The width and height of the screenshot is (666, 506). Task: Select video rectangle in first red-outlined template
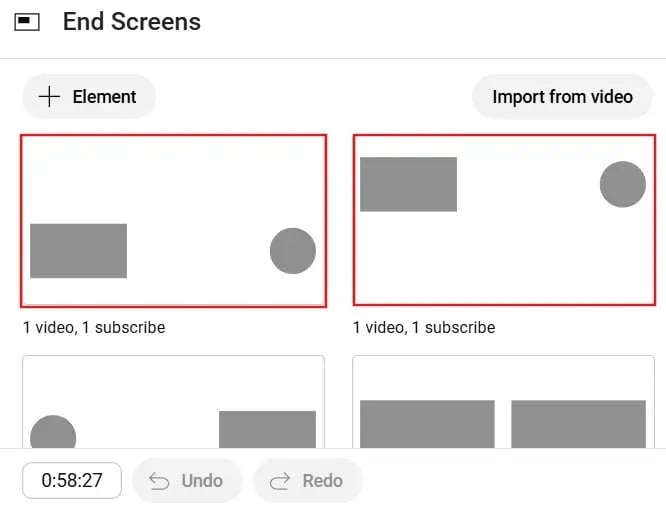(x=78, y=251)
